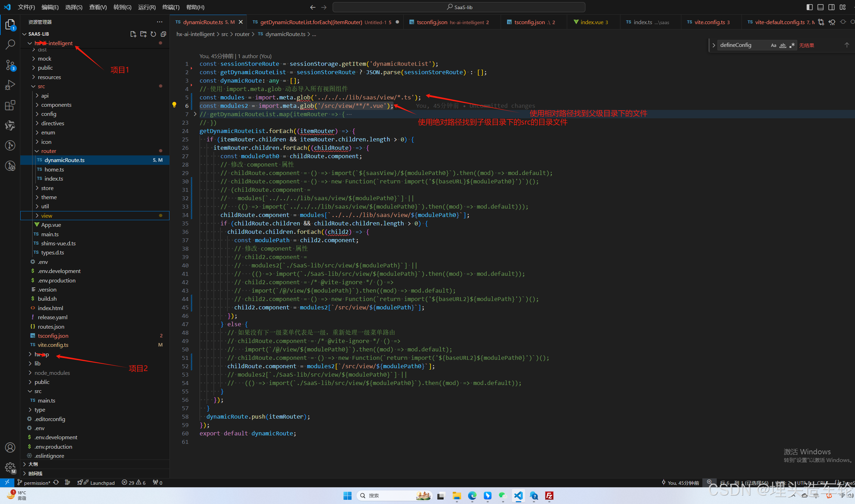Collapse the router folder
855x504 pixels.
coord(48,151)
